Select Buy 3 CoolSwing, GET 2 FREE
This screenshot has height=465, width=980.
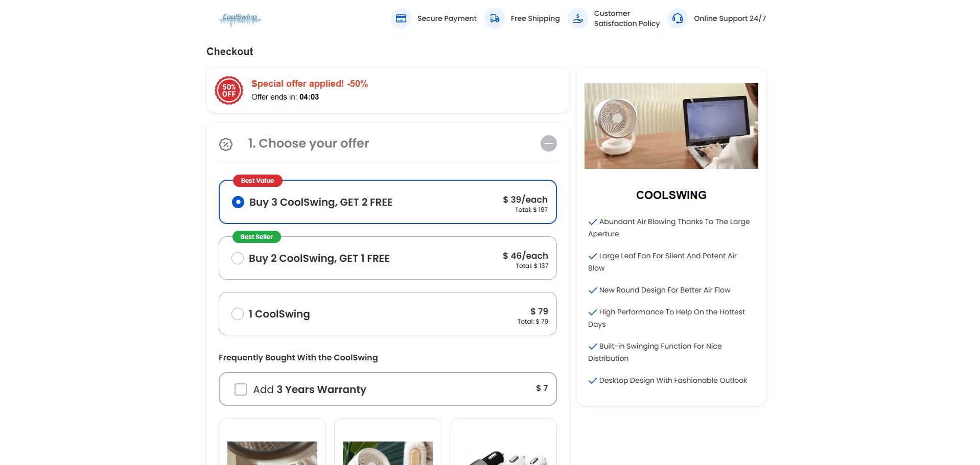tap(238, 202)
